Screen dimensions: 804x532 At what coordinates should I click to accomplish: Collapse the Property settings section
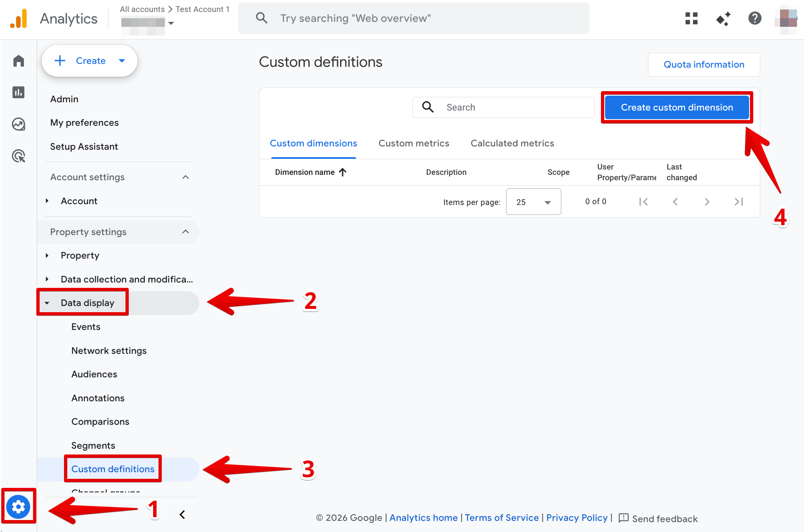(185, 232)
